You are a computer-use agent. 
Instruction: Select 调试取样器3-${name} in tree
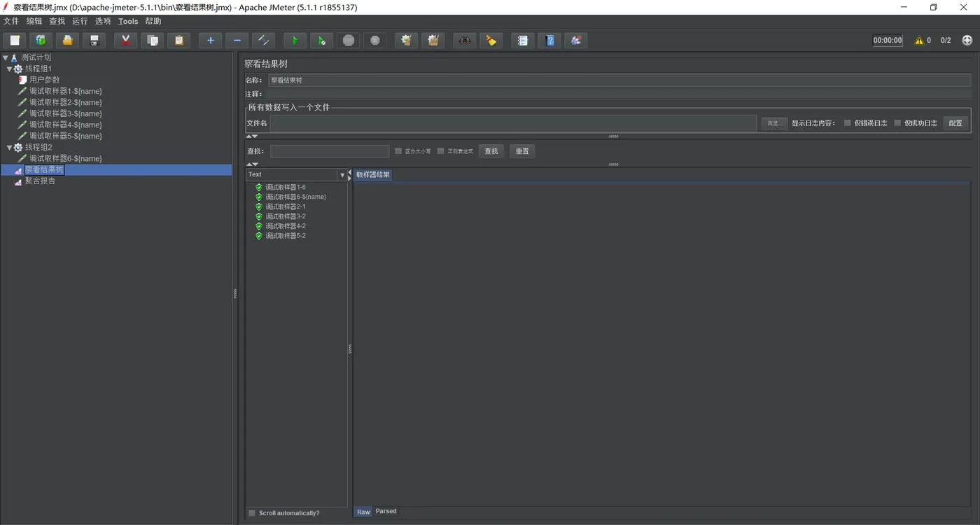click(x=66, y=114)
